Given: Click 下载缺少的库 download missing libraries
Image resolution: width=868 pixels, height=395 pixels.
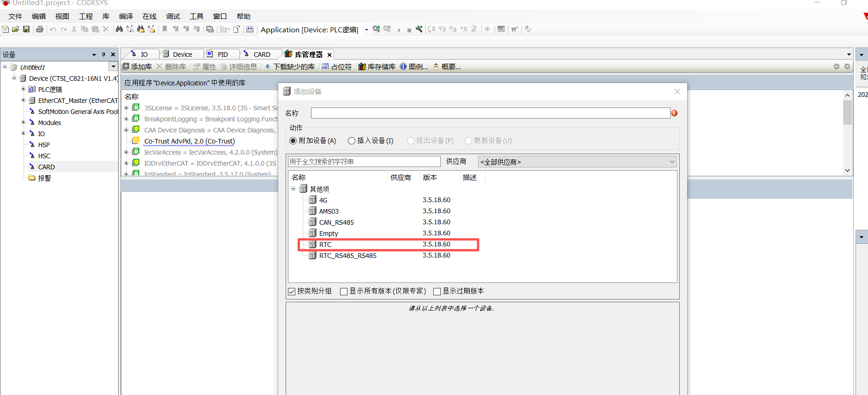Looking at the screenshot, I should pos(290,67).
